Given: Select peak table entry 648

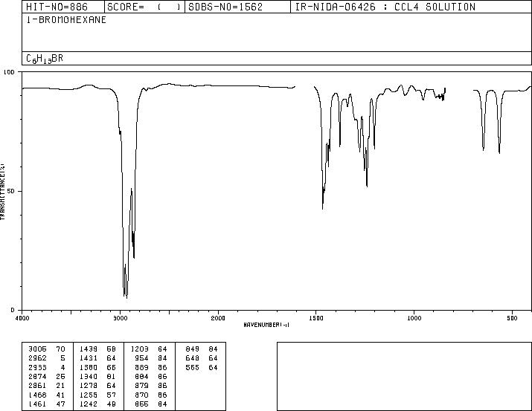Looking at the screenshot, I should pyautogui.click(x=193, y=358).
